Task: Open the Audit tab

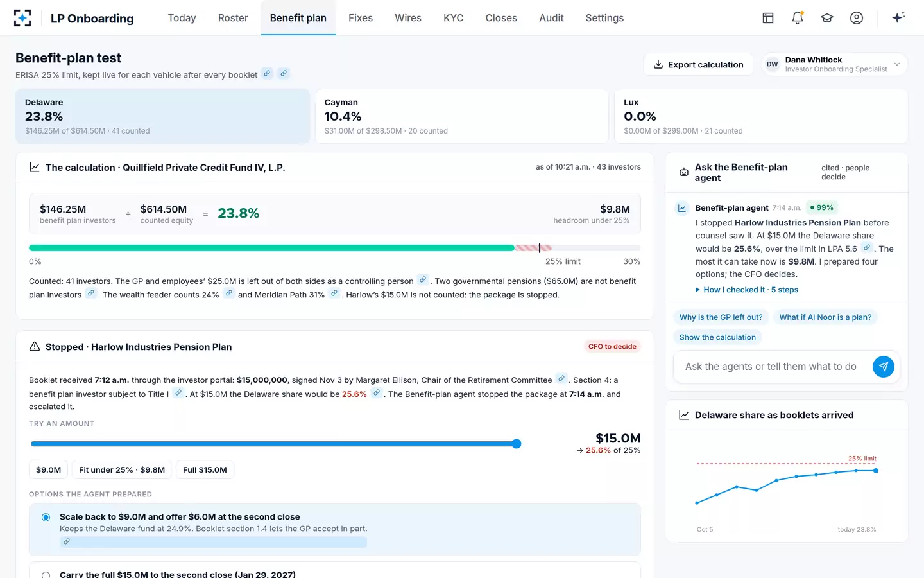Action: point(551,18)
